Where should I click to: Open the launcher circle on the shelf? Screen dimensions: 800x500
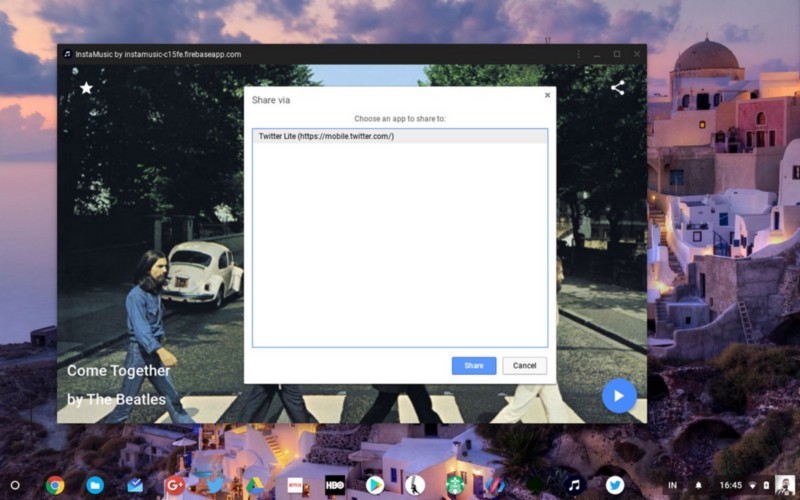click(15, 485)
